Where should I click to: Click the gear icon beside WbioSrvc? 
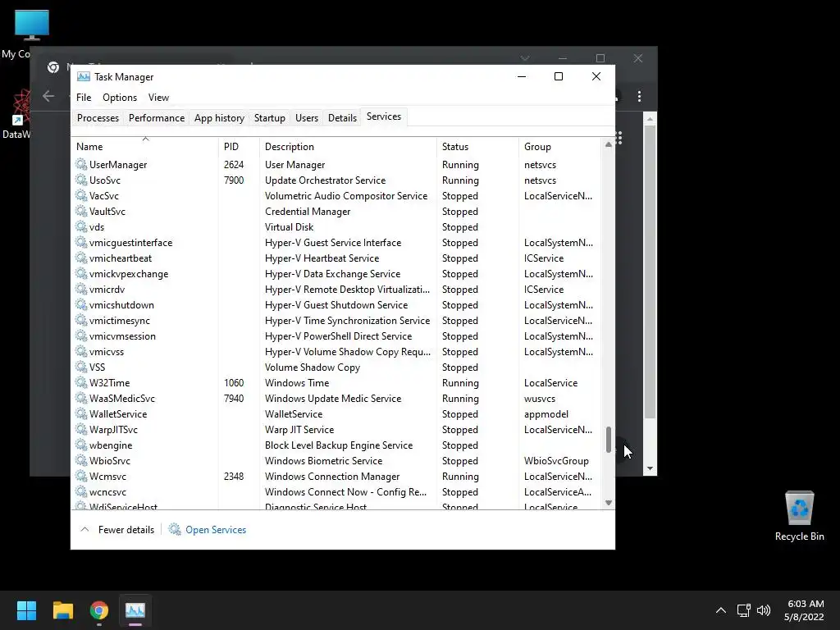pos(81,459)
